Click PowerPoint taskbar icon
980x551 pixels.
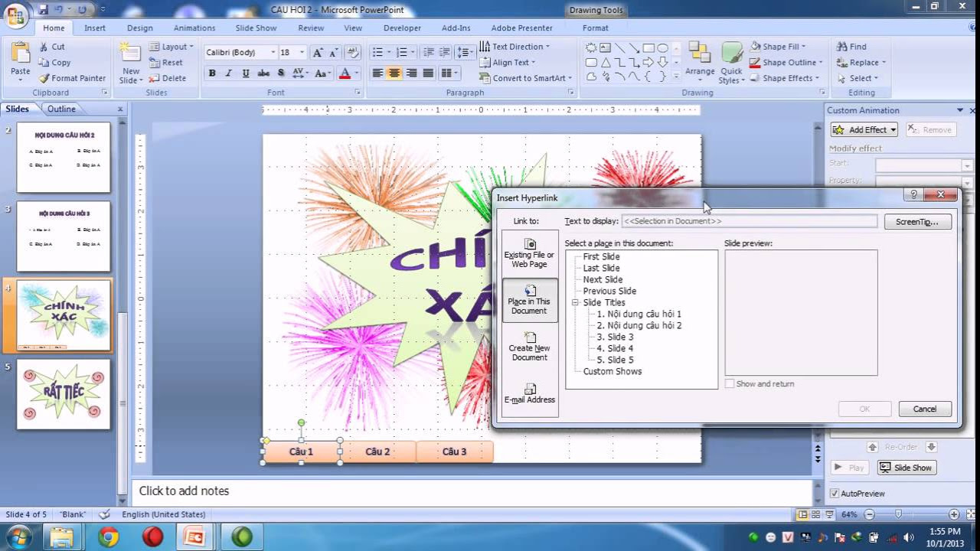pos(194,537)
